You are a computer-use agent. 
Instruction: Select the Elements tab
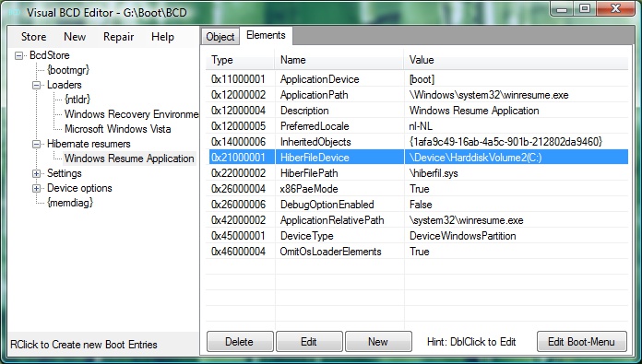[x=266, y=36]
